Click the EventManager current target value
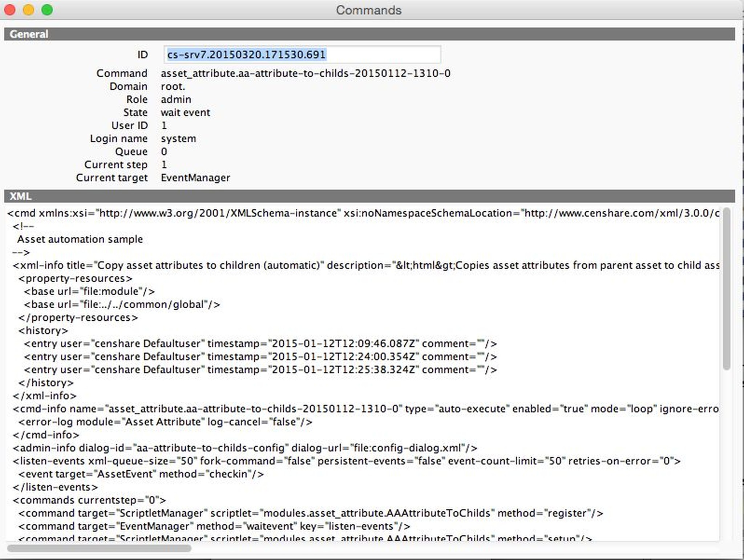Image resolution: width=744 pixels, height=560 pixels. tap(195, 178)
